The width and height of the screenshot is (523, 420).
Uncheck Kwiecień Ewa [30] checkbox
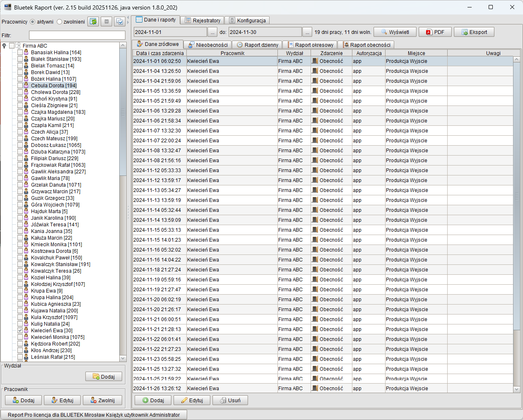pyautogui.click(x=20, y=331)
